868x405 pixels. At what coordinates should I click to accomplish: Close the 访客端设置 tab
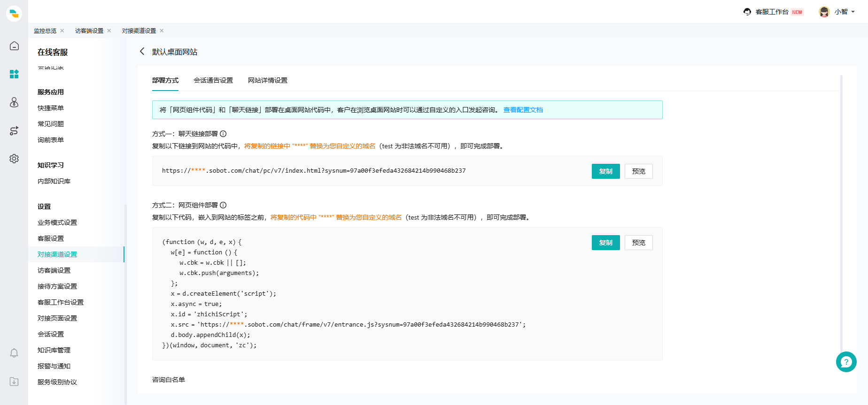tap(109, 31)
